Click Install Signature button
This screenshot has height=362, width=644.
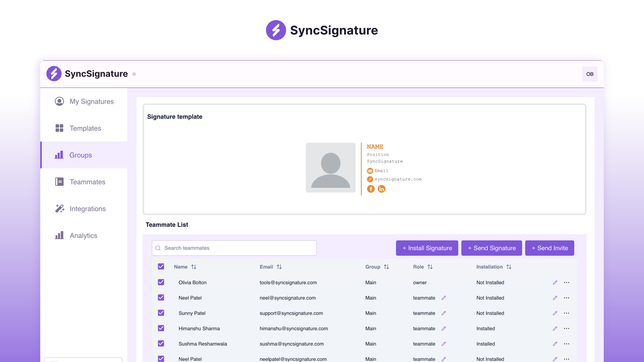click(x=427, y=247)
